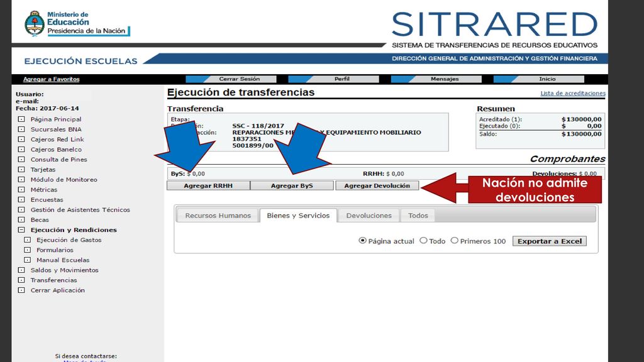Viewport: 644px width, 362px height.
Task: Click the Ministerio de Educación logo
Action: (77, 23)
